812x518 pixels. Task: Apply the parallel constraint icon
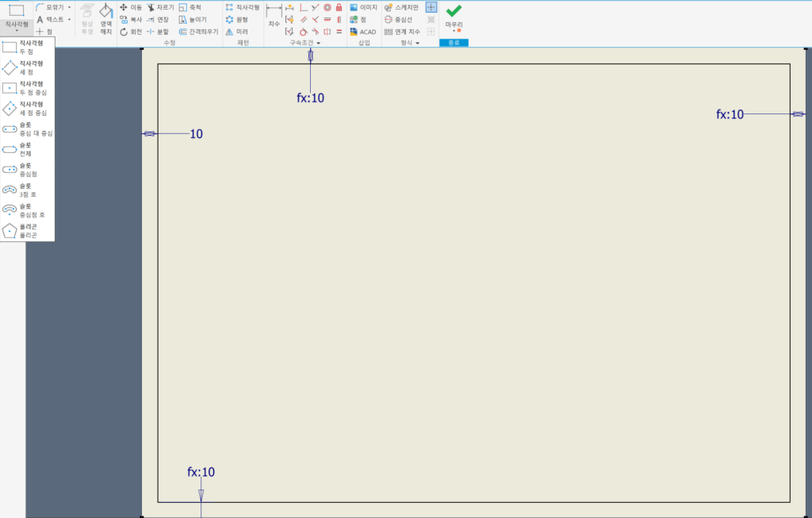click(x=304, y=20)
